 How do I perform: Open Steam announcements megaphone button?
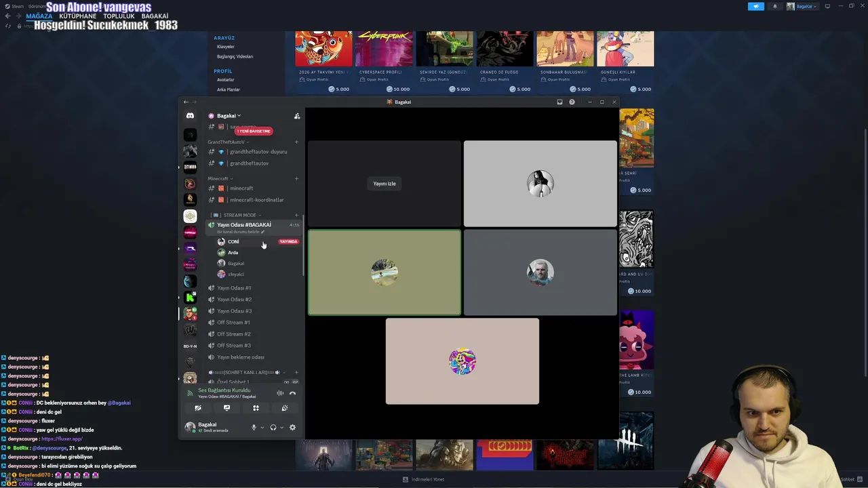[x=756, y=6]
